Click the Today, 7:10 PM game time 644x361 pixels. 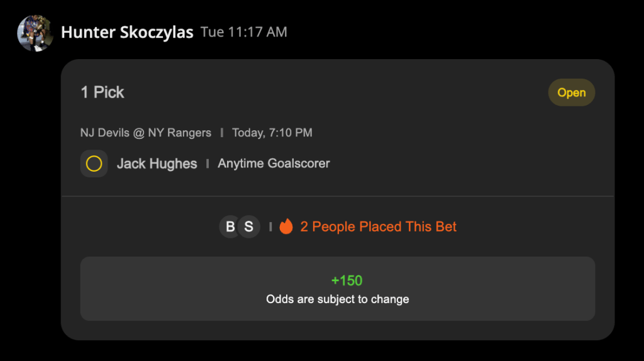(x=272, y=133)
